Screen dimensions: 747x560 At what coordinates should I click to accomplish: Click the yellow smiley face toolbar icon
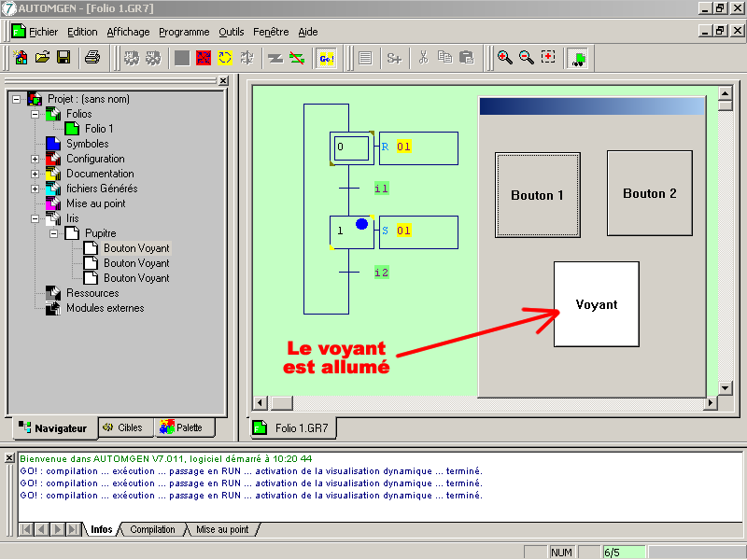225,58
